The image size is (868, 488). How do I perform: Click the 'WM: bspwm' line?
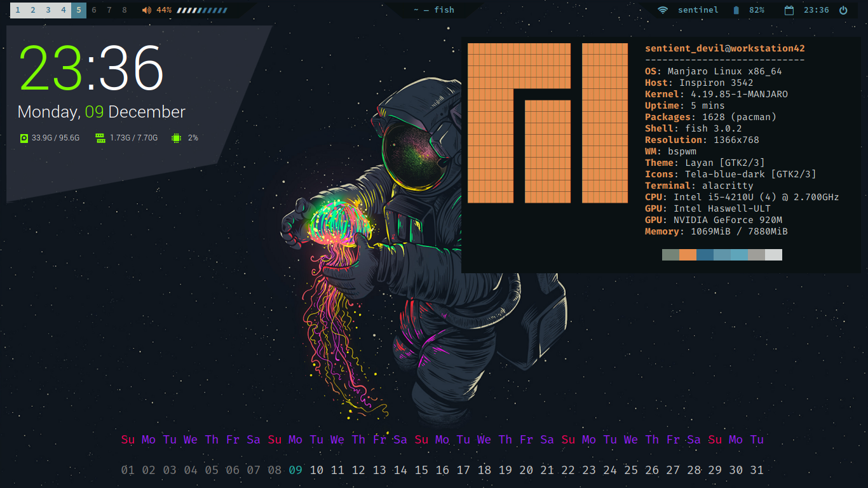pyautogui.click(x=670, y=151)
